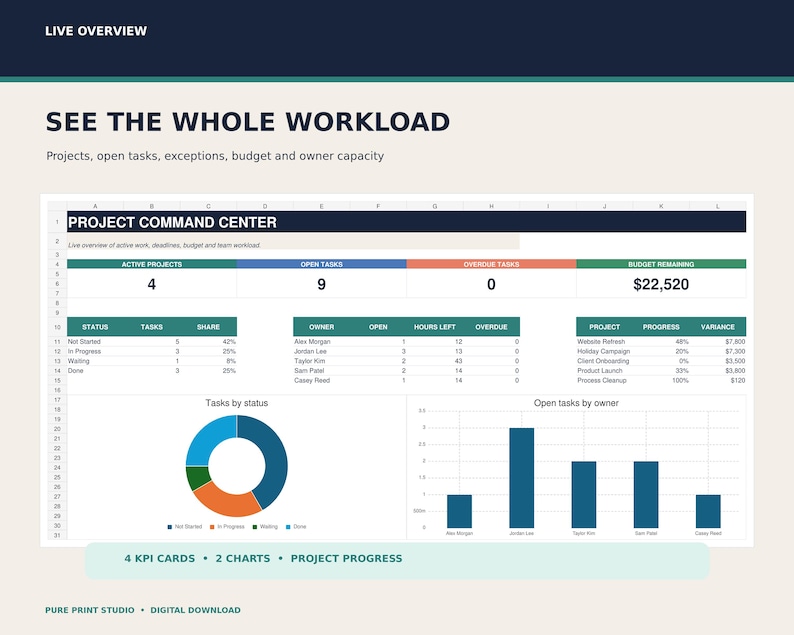Click the light blue Done donut segment
Screen dimensions: 794x635
click(x=210, y=438)
